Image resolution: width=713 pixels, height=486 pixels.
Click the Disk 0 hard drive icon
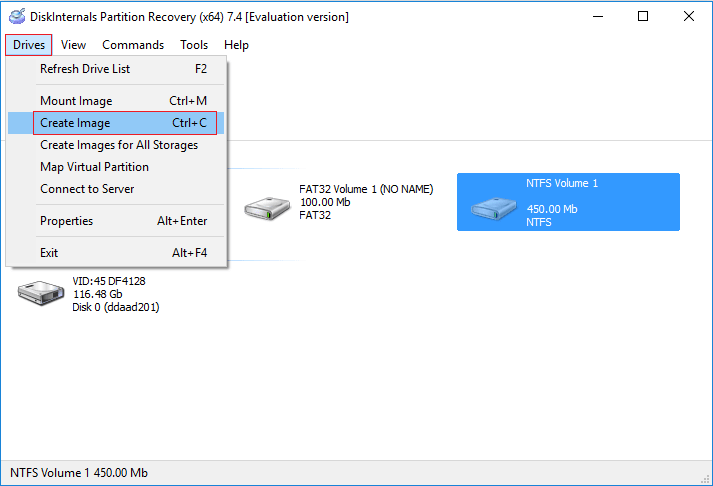pos(40,293)
